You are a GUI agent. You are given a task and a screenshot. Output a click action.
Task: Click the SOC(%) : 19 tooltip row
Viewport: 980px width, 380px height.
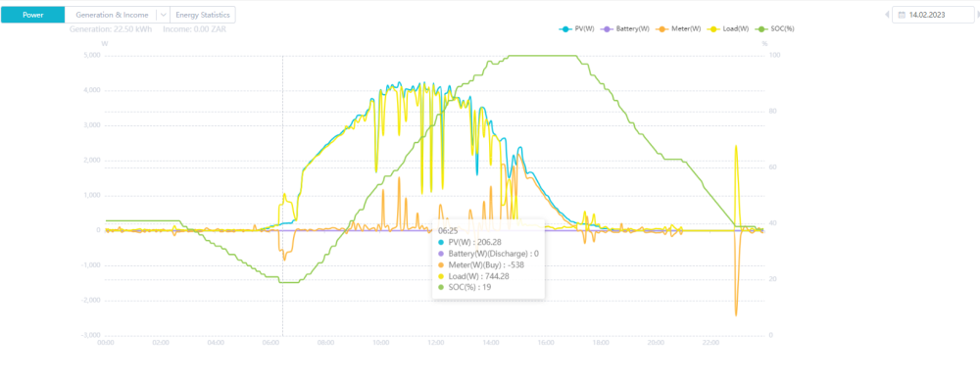[465, 288]
